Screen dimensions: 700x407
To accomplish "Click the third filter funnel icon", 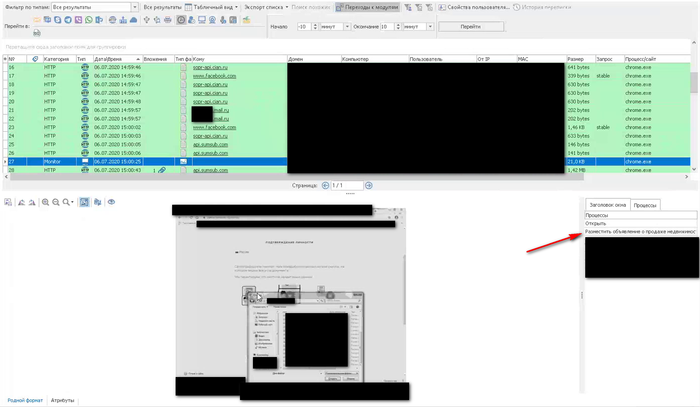I will [x=429, y=7].
